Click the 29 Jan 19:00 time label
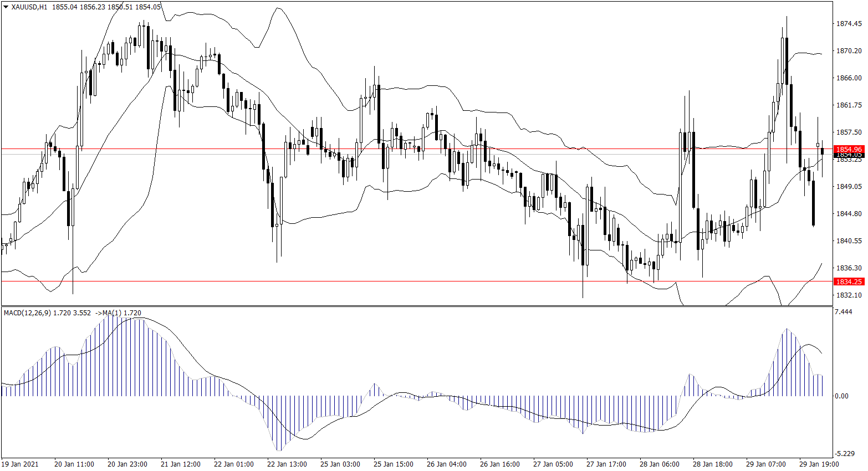This screenshot has height=471, width=868. click(x=819, y=464)
